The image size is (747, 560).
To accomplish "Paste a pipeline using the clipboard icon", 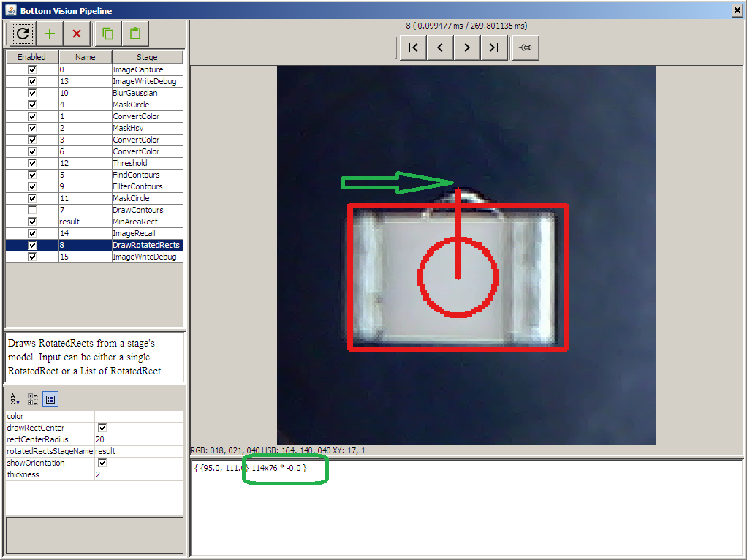I will 134,34.
